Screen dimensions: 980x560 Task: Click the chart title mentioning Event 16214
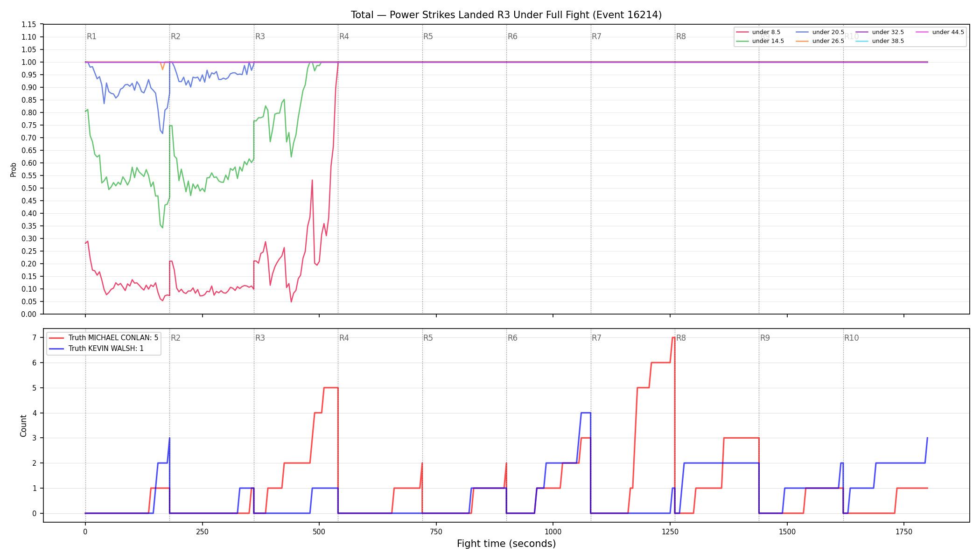[506, 15]
